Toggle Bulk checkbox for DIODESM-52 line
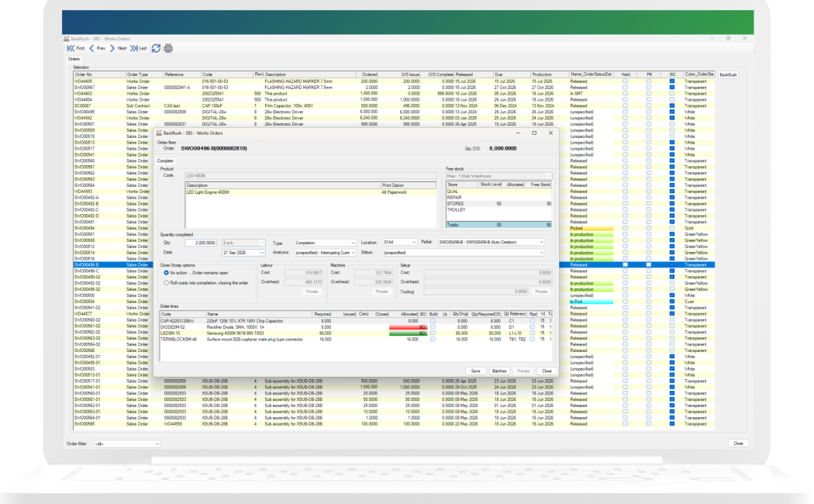 pyautogui.click(x=433, y=327)
